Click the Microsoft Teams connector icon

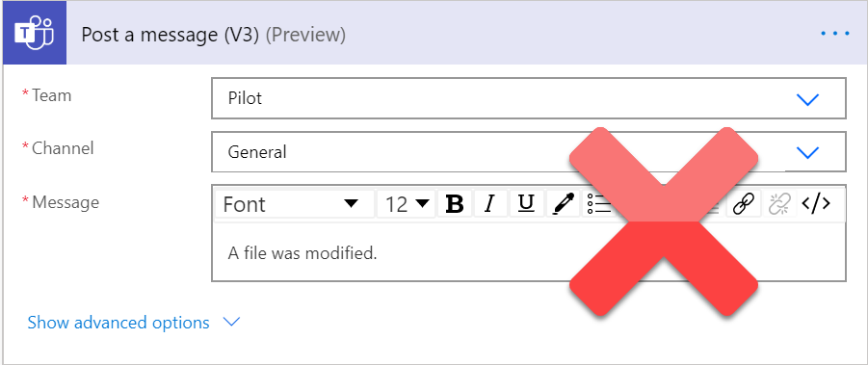pos(35,33)
